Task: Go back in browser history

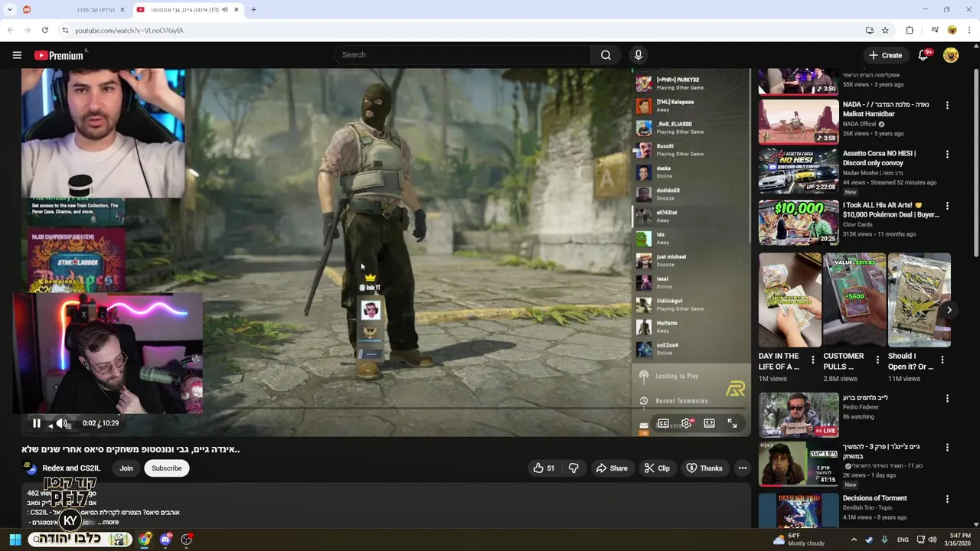Action: [x=10, y=31]
